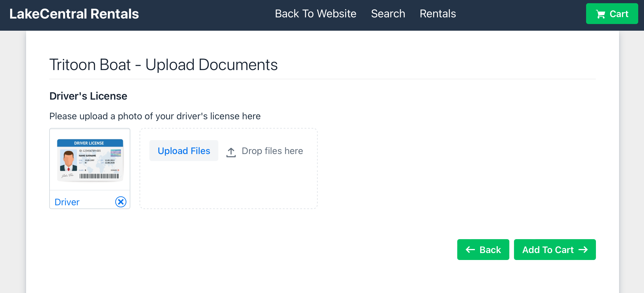Select the Driver's License upload card
The image size is (644, 293).
pyautogui.click(x=89, y=169)
